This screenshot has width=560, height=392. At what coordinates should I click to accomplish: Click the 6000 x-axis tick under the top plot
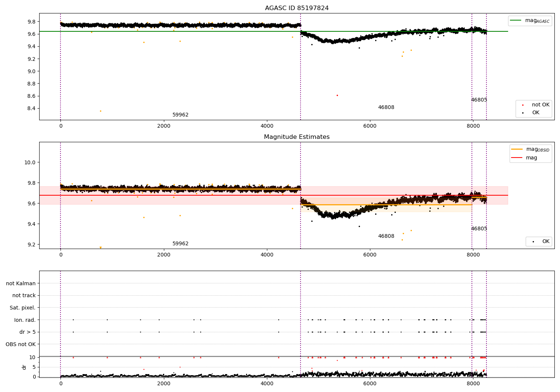click(x=370, y=126)
